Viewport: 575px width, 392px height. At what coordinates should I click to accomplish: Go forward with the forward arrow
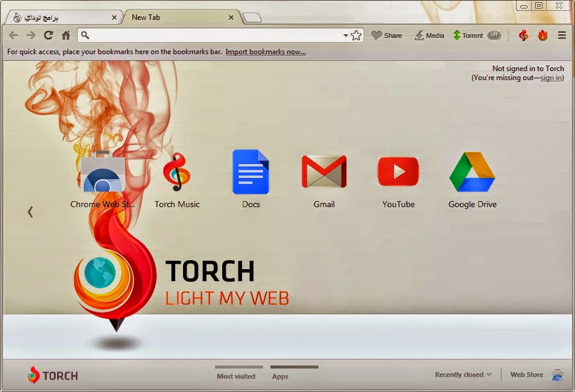(31, 35)
